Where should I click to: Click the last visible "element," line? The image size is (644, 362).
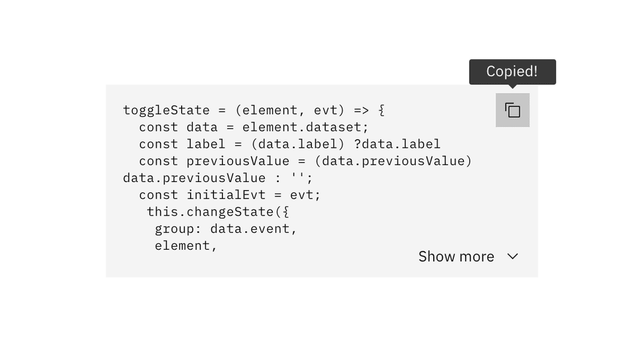(186, 246)
